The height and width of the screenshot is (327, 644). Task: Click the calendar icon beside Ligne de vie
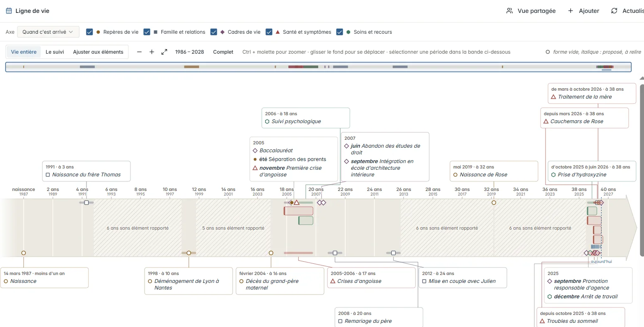[9, 11]
